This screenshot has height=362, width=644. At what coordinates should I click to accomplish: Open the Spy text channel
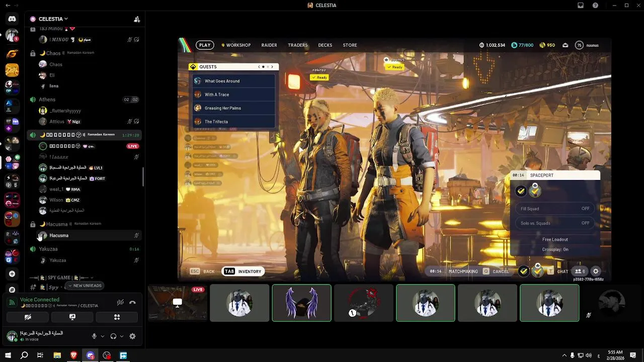coord(54,288)
